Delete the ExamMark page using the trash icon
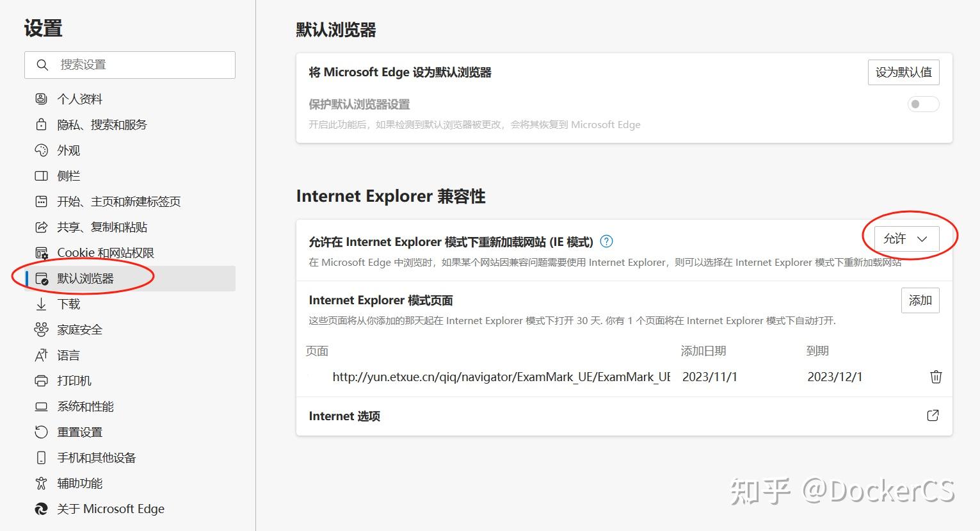Screen dimensions: 980x531 [x=935, y=377]
